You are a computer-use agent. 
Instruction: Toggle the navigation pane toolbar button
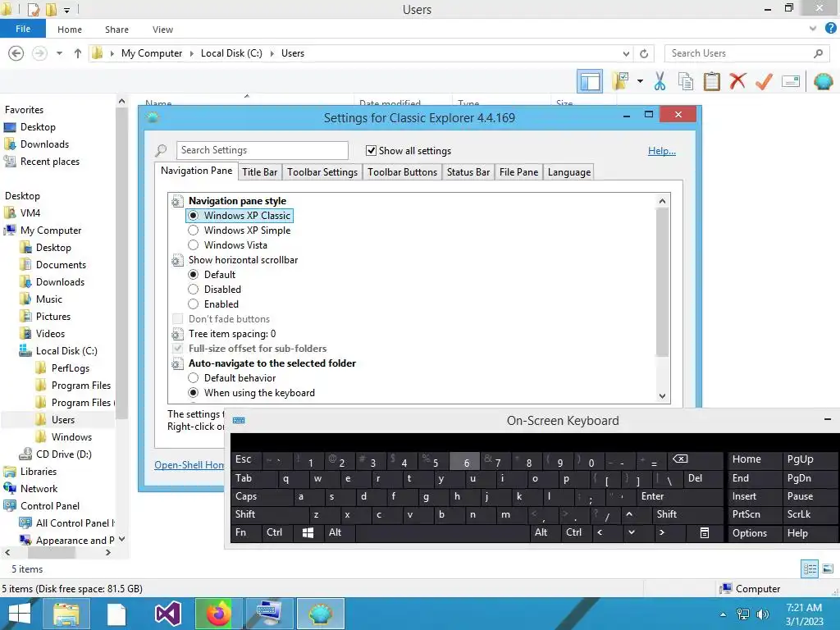click(x=589, y=81)
